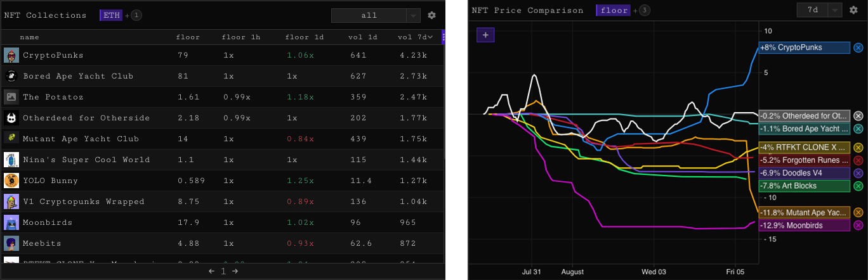Open the CryptoPunks collection avatar
Viewport: 868px width, 280px height.
tap(11, 56)
